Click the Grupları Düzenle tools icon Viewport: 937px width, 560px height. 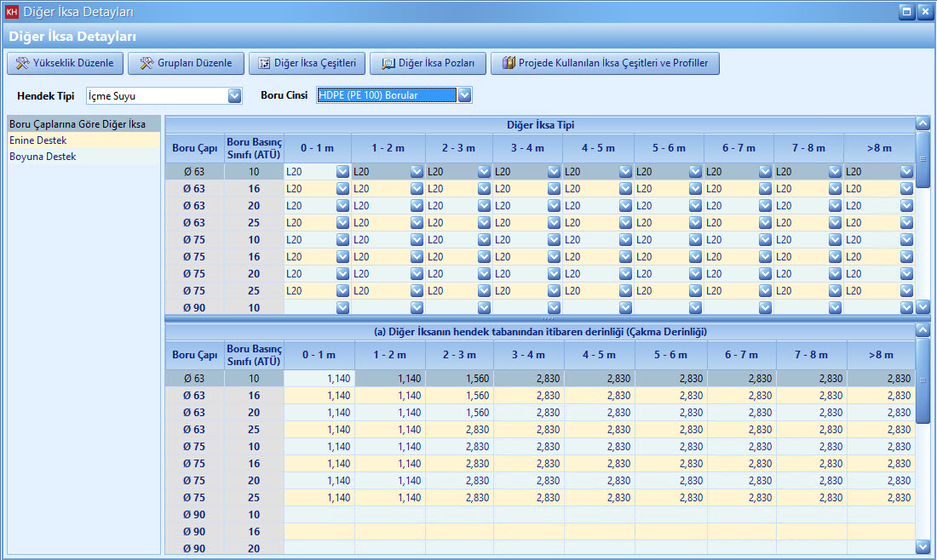147,63
